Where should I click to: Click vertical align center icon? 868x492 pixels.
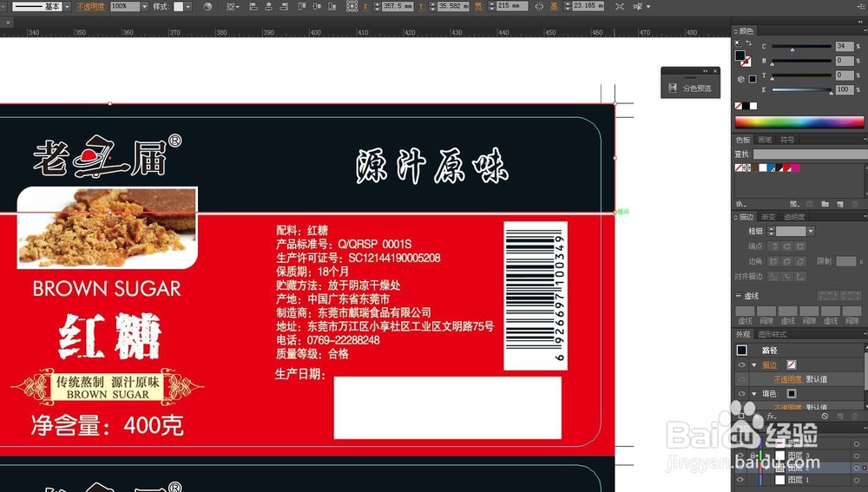click(317, 7)
